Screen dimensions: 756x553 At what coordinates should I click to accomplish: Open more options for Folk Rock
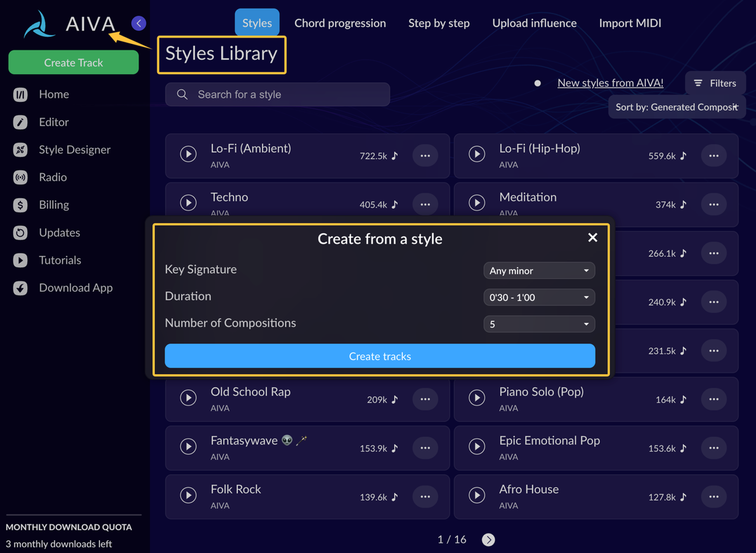pos(425,496)
